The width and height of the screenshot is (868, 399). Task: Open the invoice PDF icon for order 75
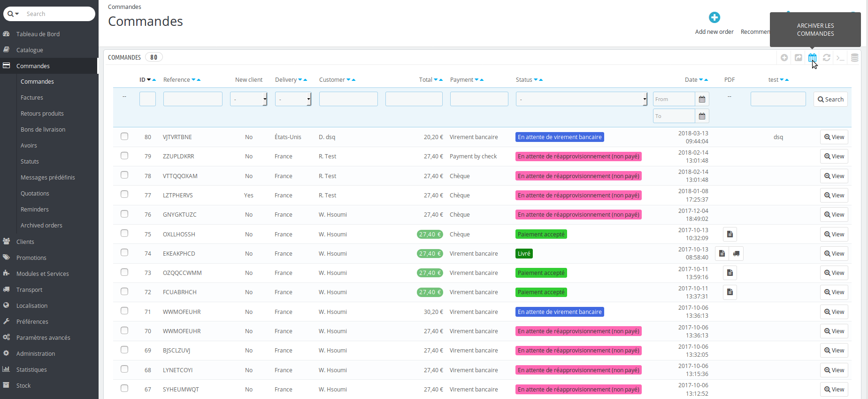pyautogui.click(x=730, y=234)
